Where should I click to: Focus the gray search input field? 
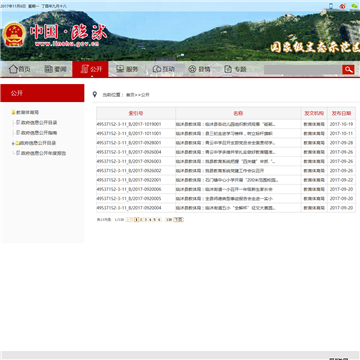coord(303,69)
